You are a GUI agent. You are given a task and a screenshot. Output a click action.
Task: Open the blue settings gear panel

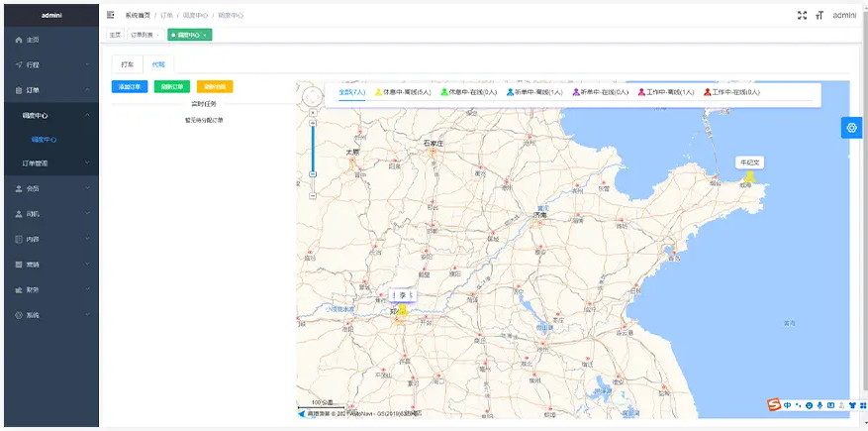(851, 128)
